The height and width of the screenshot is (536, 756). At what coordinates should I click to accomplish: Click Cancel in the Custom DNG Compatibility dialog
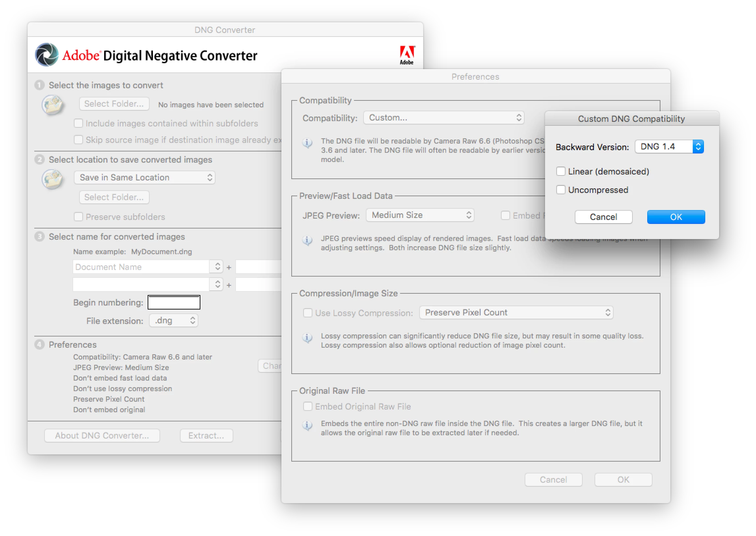coord(603,217)
